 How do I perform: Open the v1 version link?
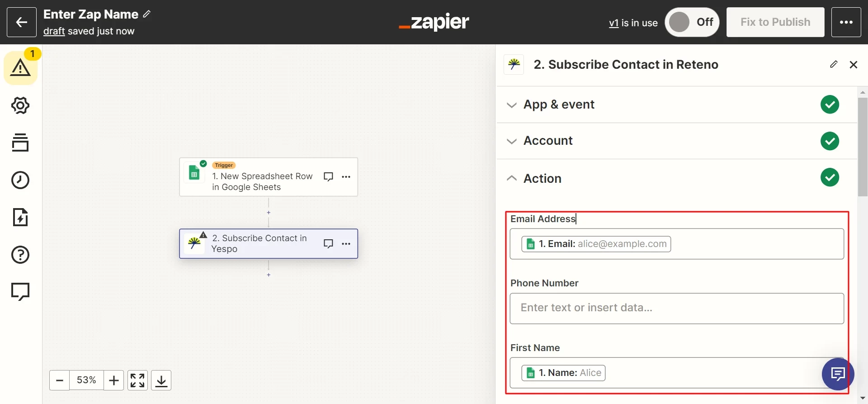(613, 23)
